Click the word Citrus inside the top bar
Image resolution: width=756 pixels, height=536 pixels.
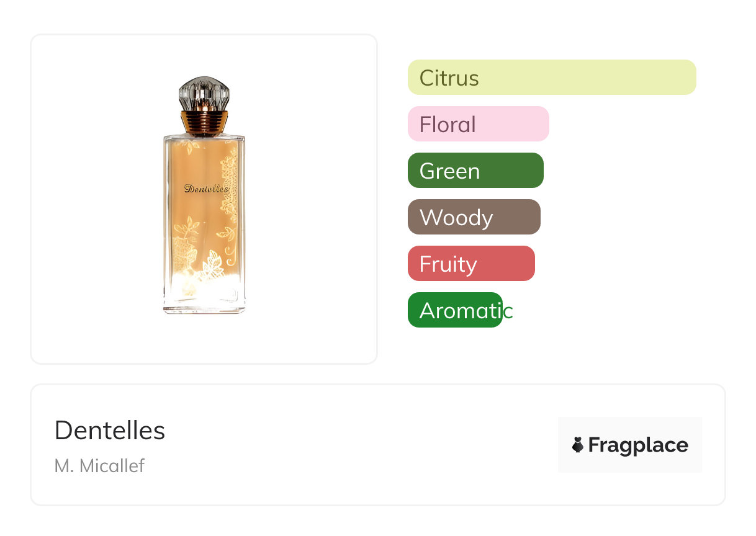pos(449,78)
